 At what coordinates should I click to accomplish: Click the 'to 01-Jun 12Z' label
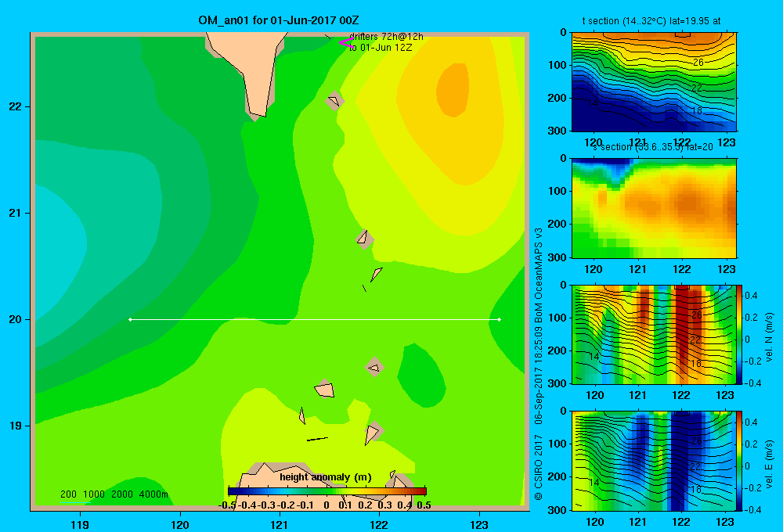click(x=381, y=48)
